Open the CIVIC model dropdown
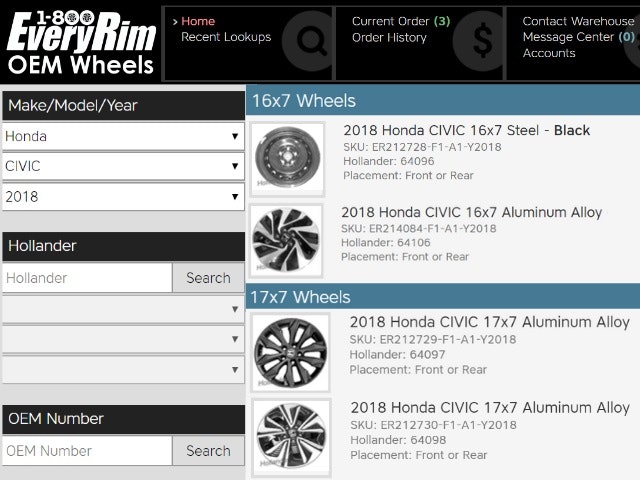 tap(123, 166)
